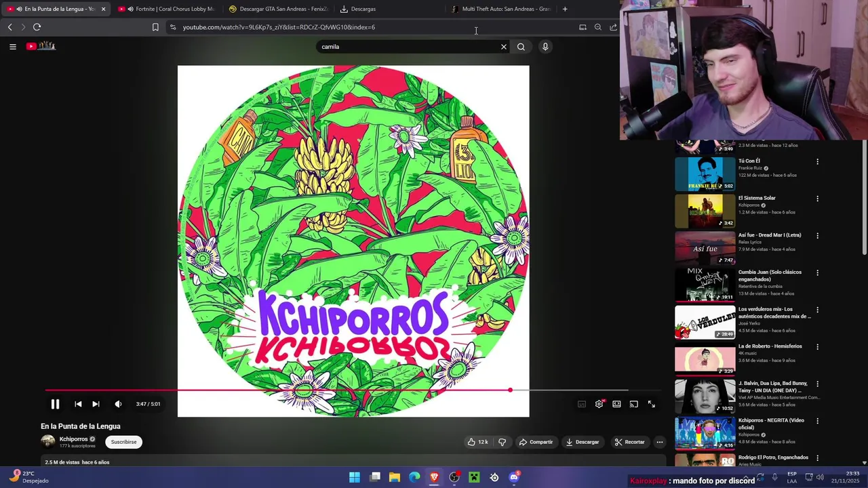The width and height of the screenshot is (868, 488).
Task: Open player settings gear
Action: [599, 404]
